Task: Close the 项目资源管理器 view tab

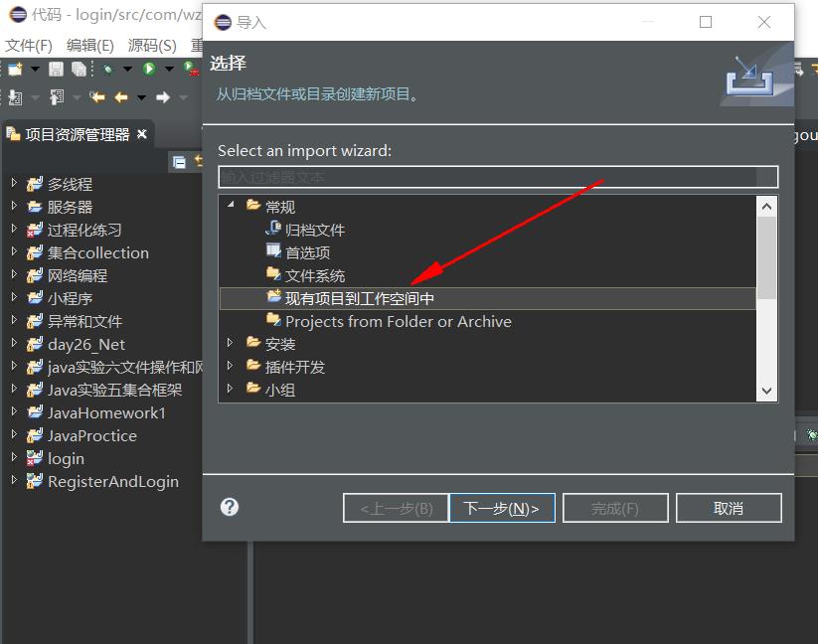Action: click(x=142, y=134)
